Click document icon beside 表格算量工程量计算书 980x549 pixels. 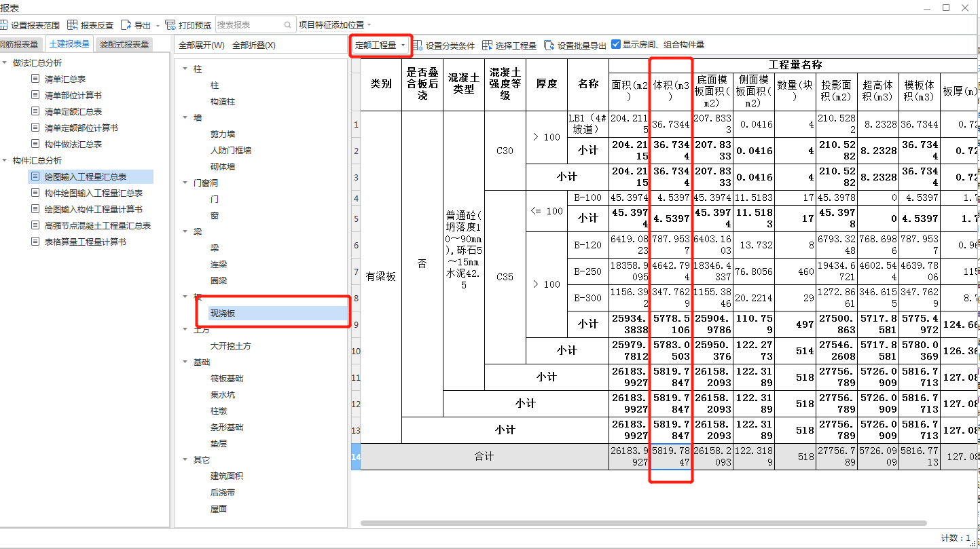point(35,242)
